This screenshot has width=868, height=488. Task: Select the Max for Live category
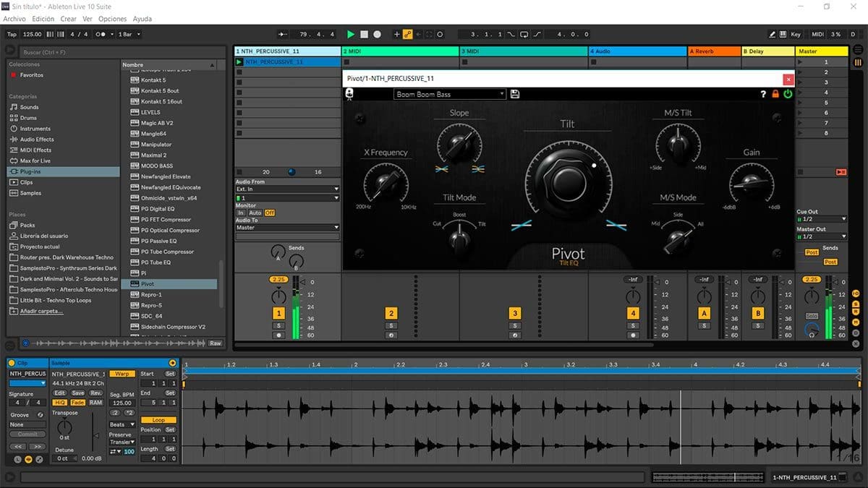pyautogui.click(x=35, y=160)
